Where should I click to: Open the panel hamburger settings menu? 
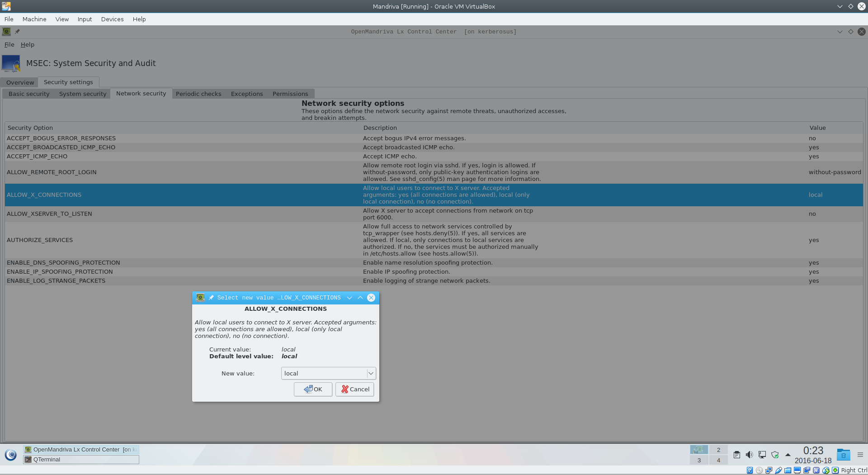(860, 455)
